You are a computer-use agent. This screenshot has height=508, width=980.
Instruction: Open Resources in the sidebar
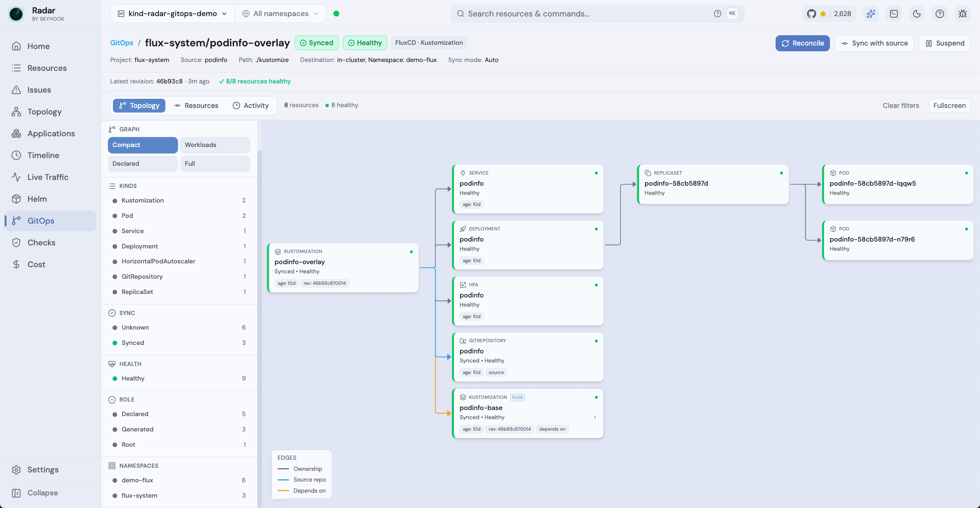tap(50, 68)
